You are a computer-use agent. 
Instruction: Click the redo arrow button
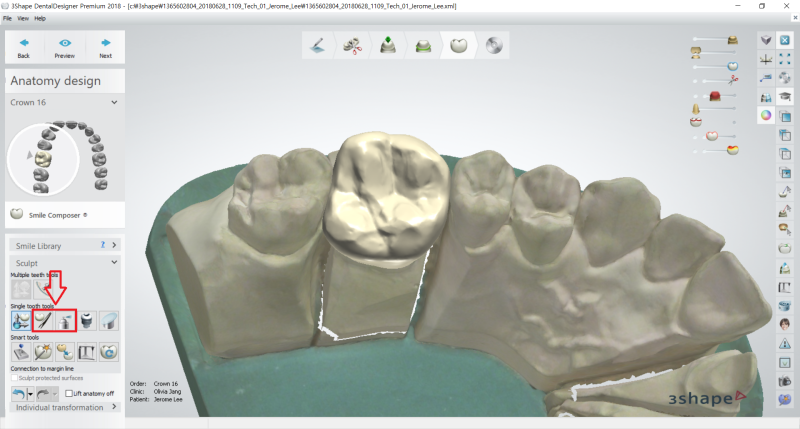coord(43,393)
